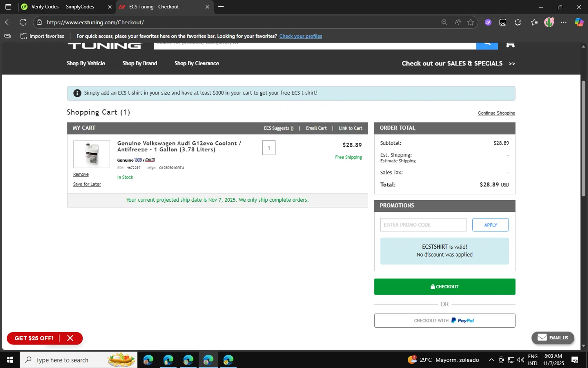Open the weather widget on taskbar

click(x=443, y=360)
